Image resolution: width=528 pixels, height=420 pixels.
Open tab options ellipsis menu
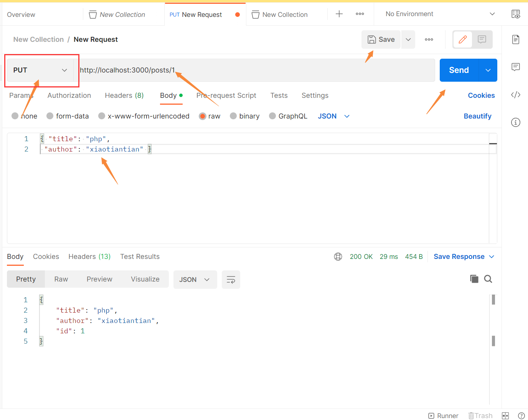pyautogui.click(x=360, y=14)
